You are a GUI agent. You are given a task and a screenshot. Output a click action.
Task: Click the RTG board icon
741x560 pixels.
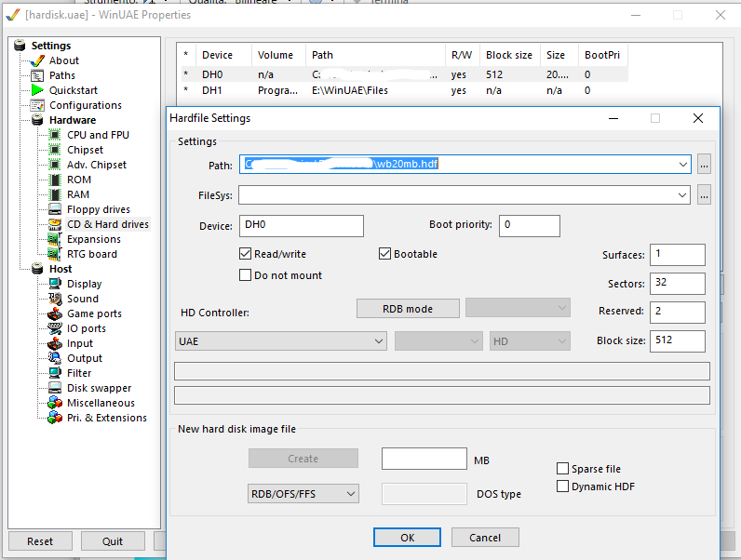pos(55,254)
